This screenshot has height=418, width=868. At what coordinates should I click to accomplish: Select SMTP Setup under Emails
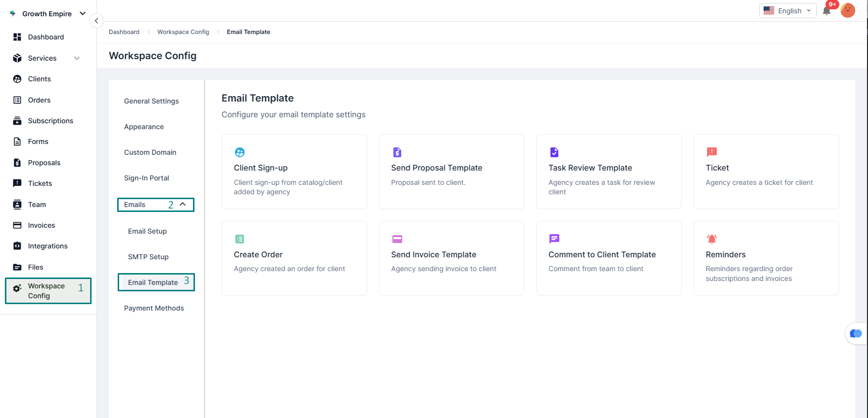pyautogui.click(x=148, y=257)
